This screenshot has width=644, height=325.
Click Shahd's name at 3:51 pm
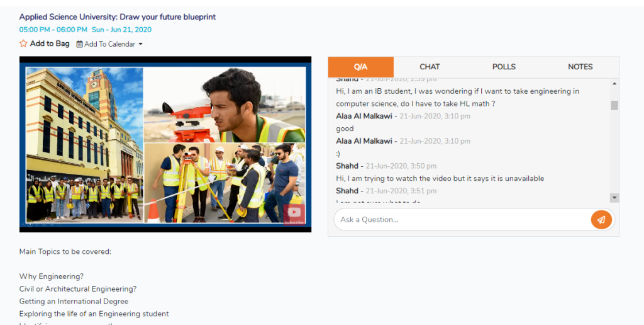347,191
